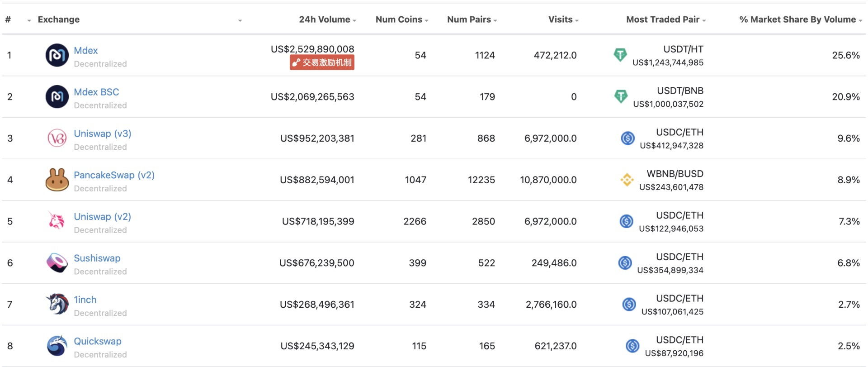Sort table by Exchange name arrow
Viewport: 868px width, 367px height.
coord(240,20)
